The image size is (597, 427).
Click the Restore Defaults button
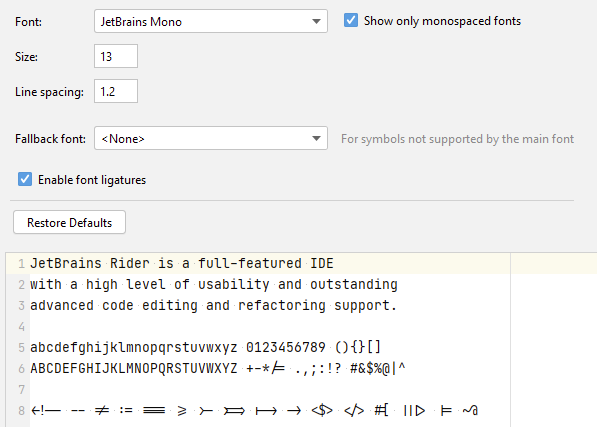pos(69,222)
